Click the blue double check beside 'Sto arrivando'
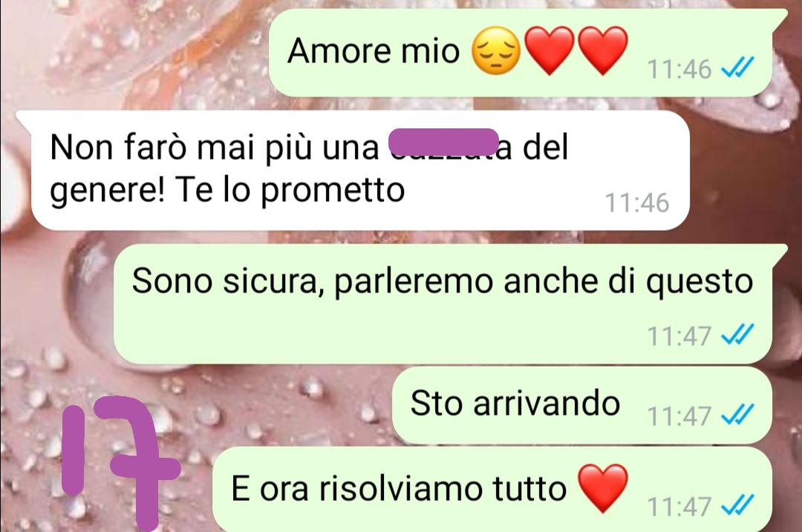The width and height of the screenshot is (802, 532). pyautogui.click(x=737, y=415)
